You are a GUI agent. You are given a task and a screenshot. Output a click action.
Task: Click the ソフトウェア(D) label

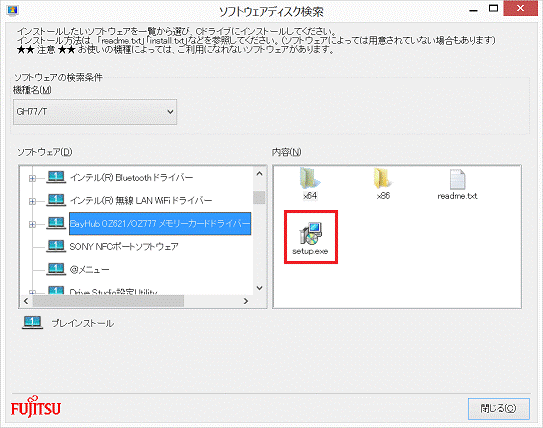click(45, 152)
